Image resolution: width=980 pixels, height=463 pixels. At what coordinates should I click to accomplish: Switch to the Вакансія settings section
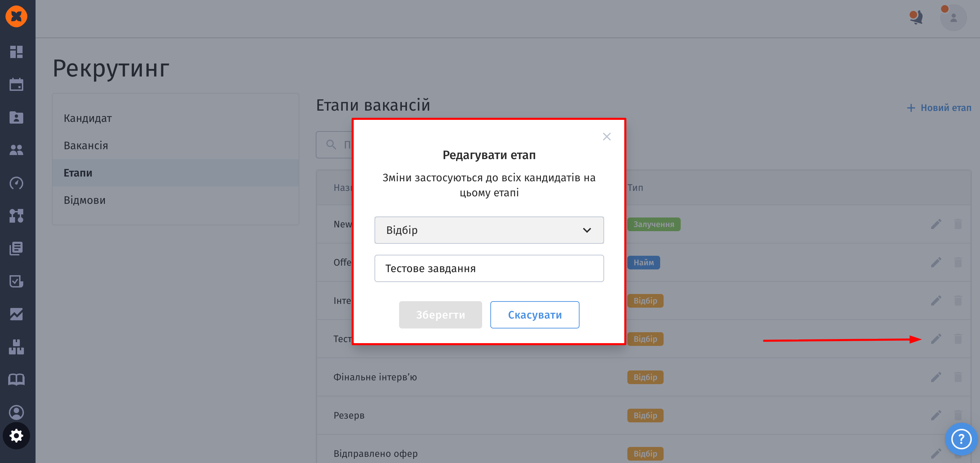86,145
